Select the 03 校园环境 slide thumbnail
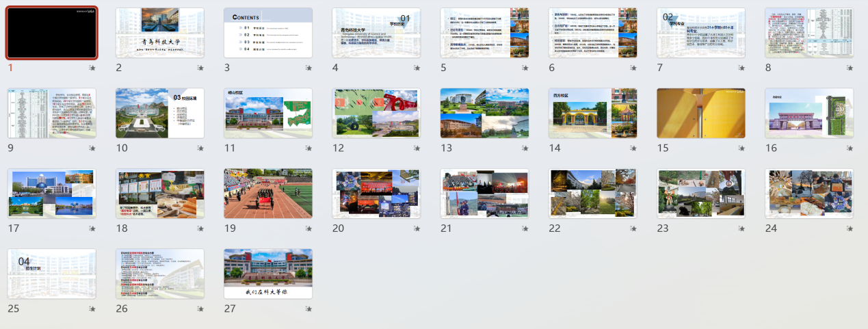The width and height of the screenshot is (868, 329). pos(160,113)
